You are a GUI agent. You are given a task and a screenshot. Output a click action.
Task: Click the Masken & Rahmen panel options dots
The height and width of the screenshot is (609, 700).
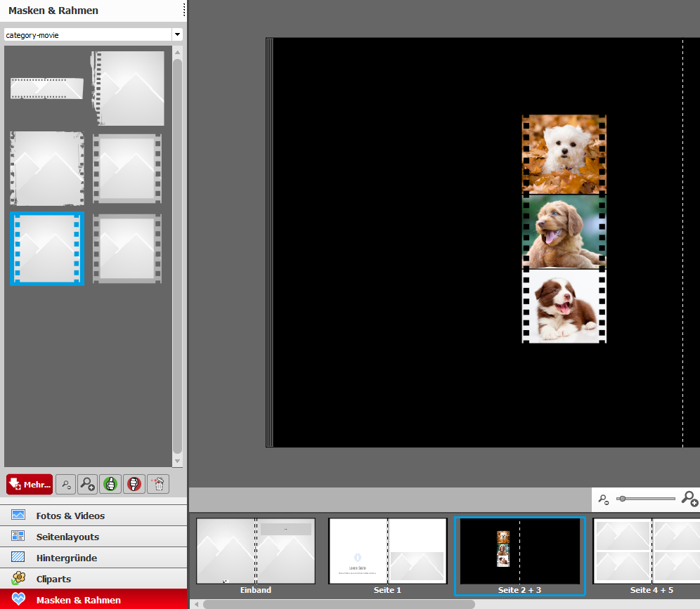tap(184, 11)
